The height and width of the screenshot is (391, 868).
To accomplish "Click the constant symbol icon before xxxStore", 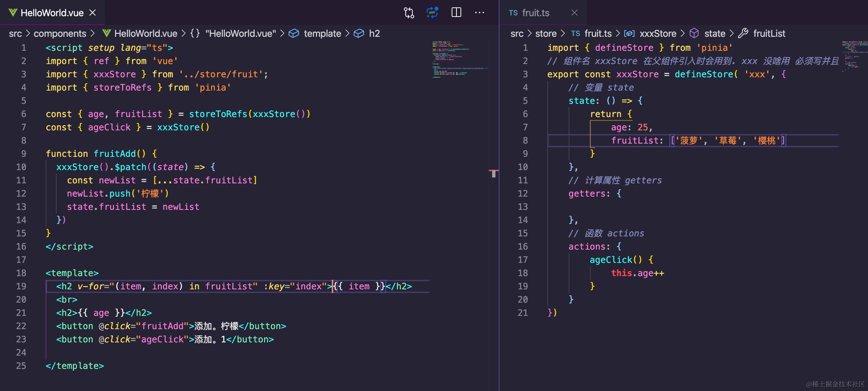I will (x=629, y=34).
